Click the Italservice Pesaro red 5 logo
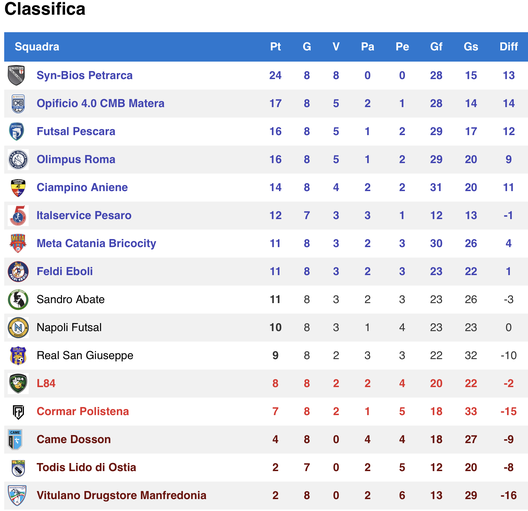The width and height of the screenshot is (528, 511). coord(18,215)
